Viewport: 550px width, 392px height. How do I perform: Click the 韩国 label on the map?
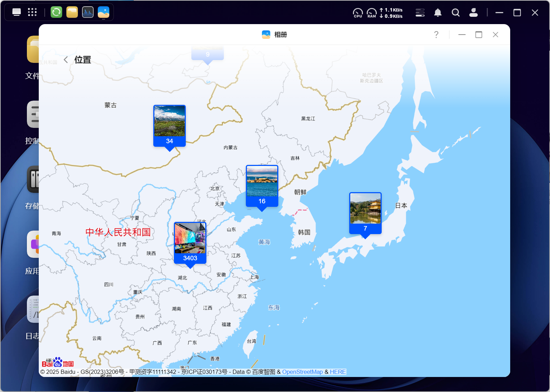point(304,232)
